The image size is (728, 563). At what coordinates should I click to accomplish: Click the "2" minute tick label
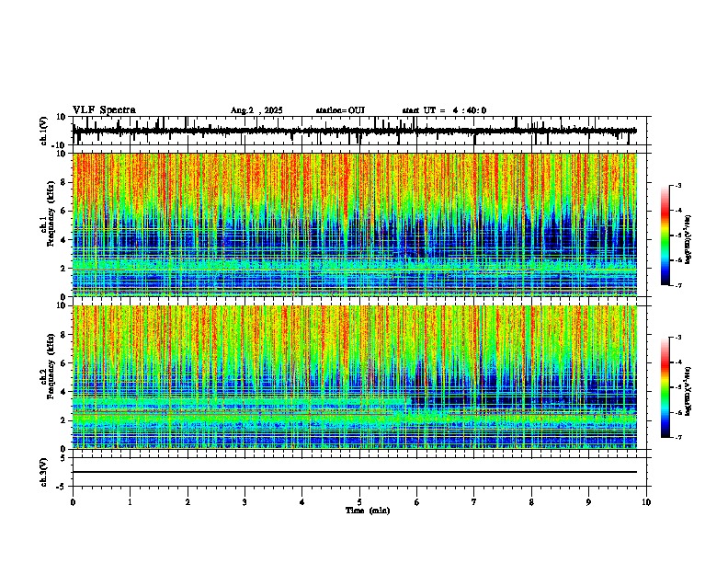(188, 502)
